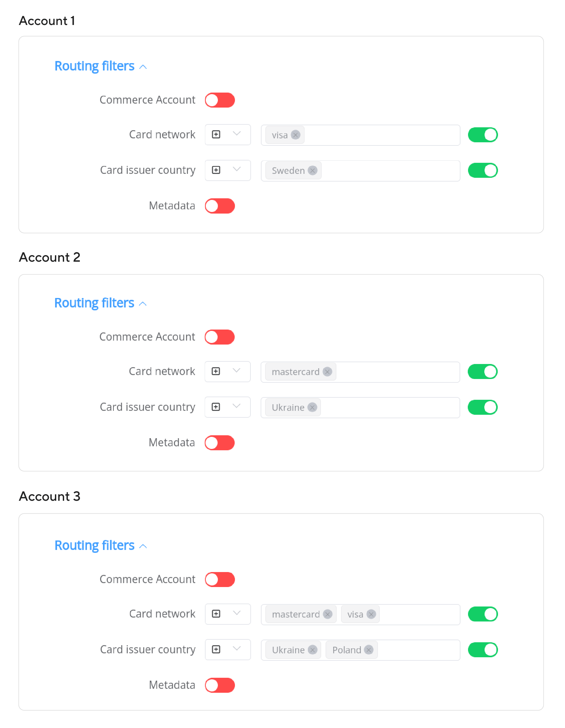Remove Ukraine tag in Account 2
Viewport: 565px width, 728px height.
(312, 407)
